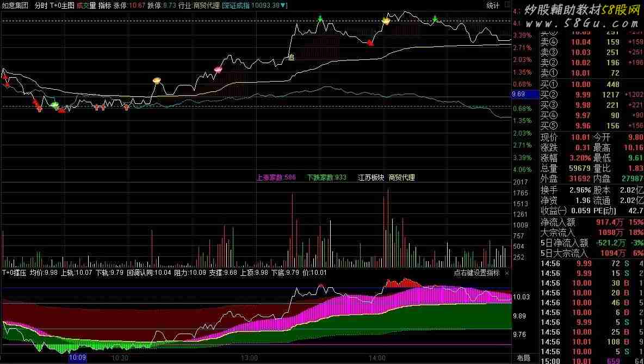Viewport: 644px width, 364px height.
Task: Click the 14:56 10.01 108 B trade row
Action: pyautogui.click(x=591, y=342)
